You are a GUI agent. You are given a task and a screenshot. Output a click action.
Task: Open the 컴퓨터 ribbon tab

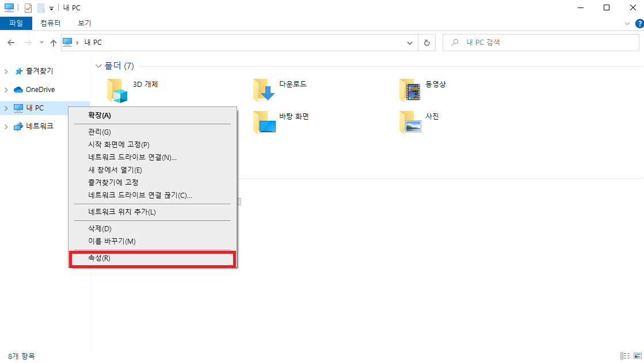(51, 23)
